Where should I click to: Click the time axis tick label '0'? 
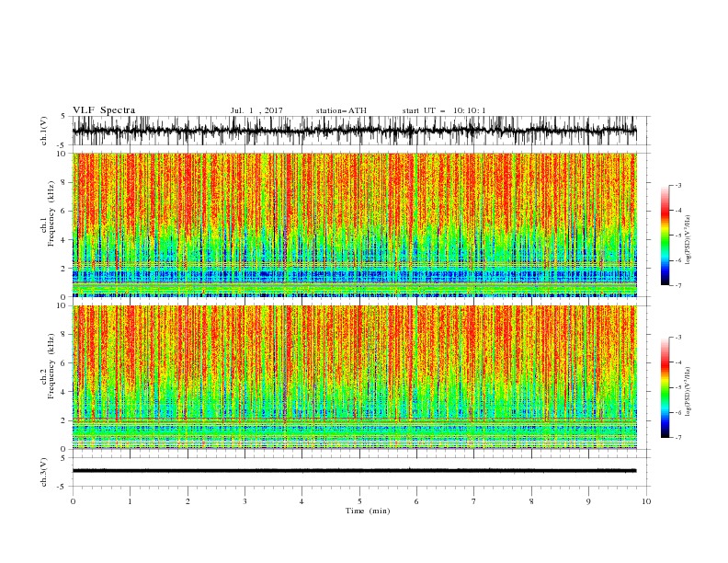click(x=73, y=501)
